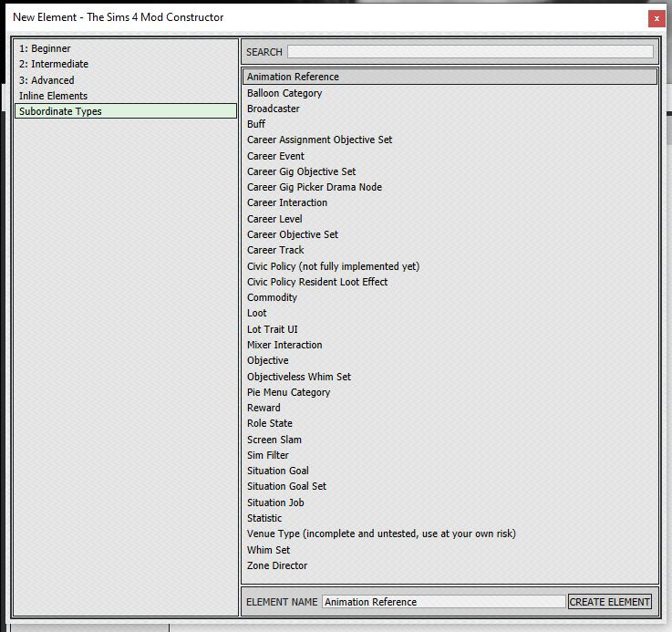
Task: Choose the Inline Elements category
Action: coord(53,96)
